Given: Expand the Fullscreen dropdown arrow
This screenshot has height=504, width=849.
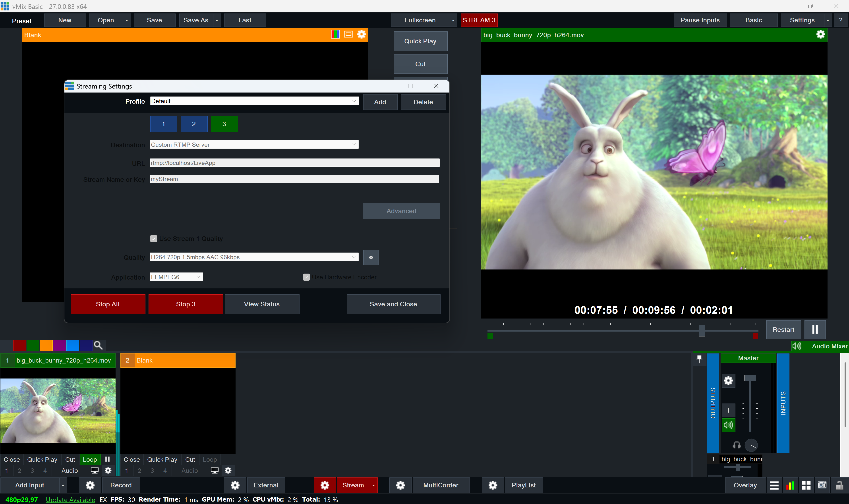Looking at the screenshot, I should (453, 20).
